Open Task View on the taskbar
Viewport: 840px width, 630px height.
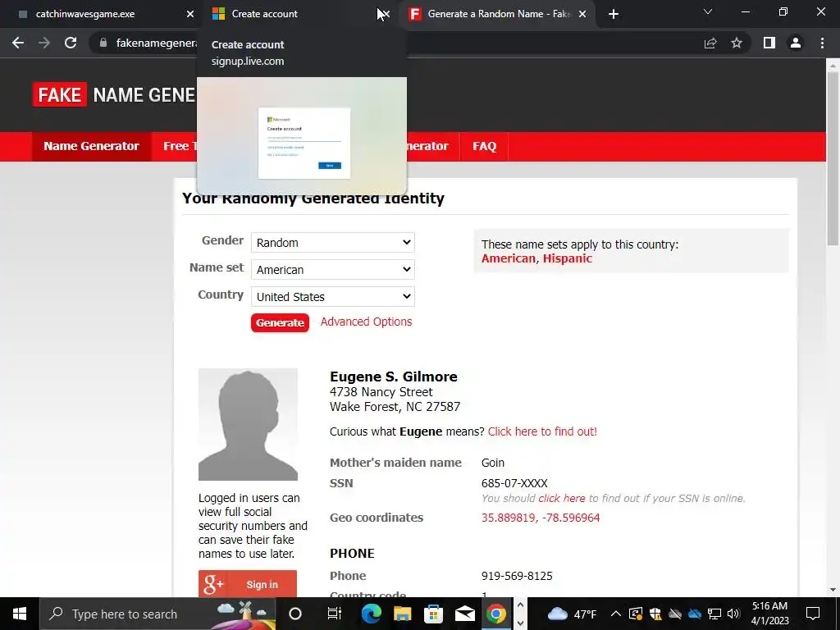[334, 614]
